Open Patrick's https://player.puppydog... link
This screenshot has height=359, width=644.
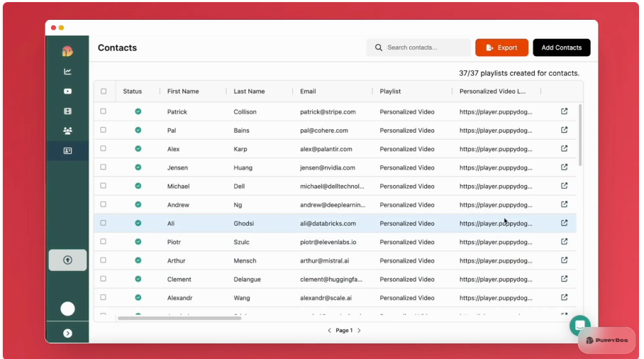click(x=496, y=111)
